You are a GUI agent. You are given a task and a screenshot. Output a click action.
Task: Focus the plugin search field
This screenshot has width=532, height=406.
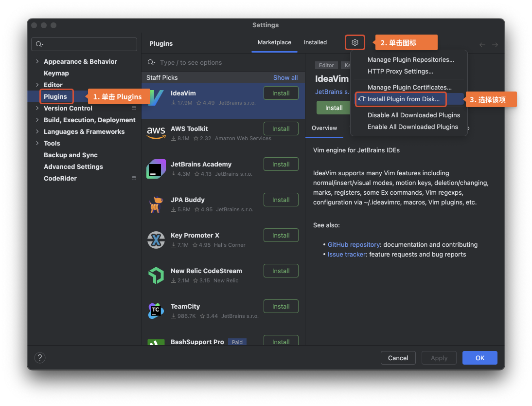tap(223, 62)
